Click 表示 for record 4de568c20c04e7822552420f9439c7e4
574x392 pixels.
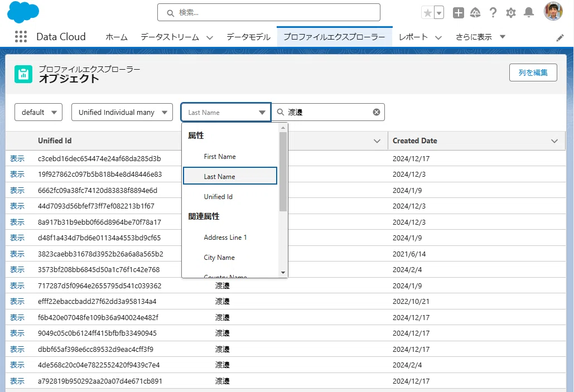point(17,365)
